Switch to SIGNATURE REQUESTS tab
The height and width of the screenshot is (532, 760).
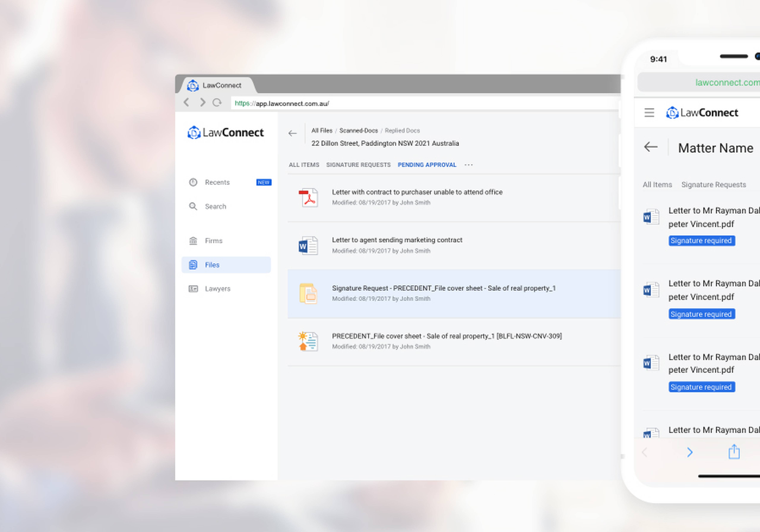coord(358,165)
